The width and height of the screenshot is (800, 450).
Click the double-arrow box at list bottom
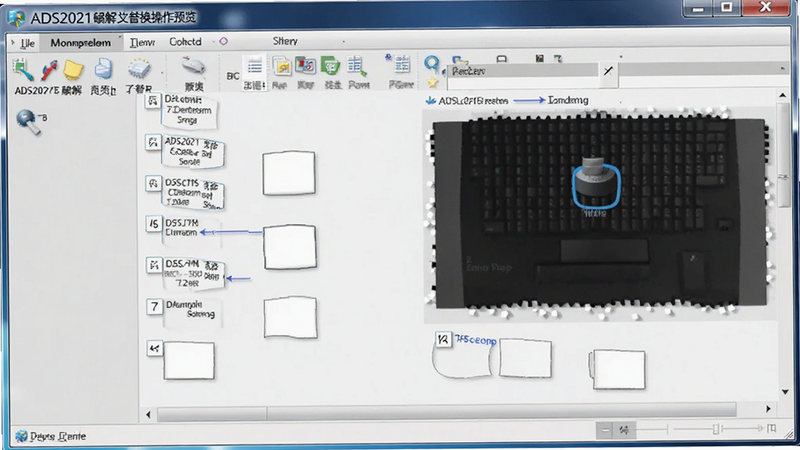click(155, 348)
